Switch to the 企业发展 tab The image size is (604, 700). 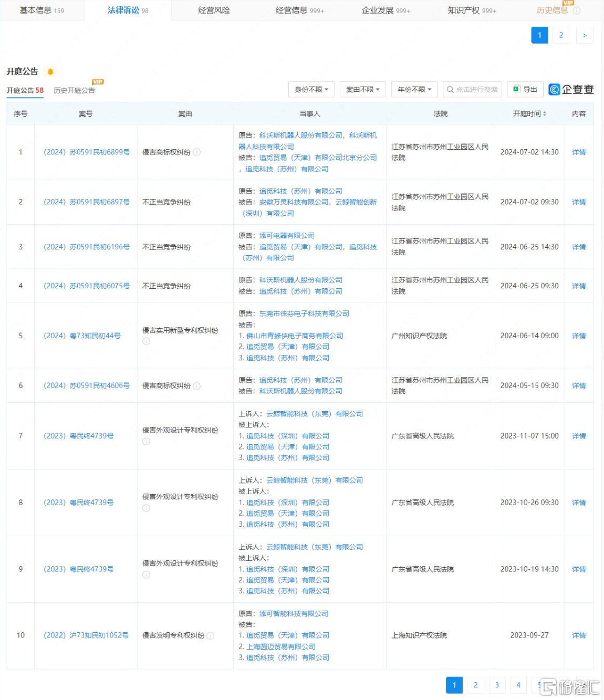tap(386, 11)
